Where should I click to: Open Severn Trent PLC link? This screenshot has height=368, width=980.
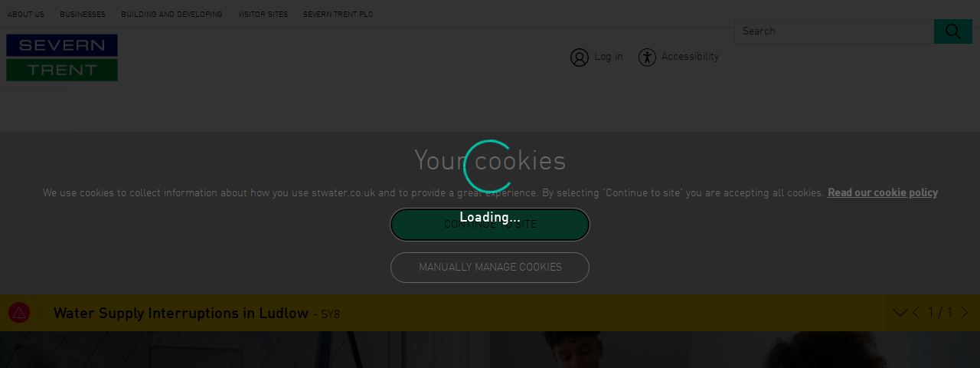[x=338, y=15]
